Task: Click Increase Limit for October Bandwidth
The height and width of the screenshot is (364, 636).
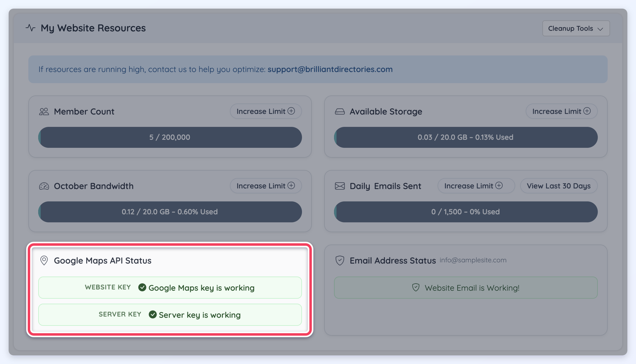Action: pos(266,186)
